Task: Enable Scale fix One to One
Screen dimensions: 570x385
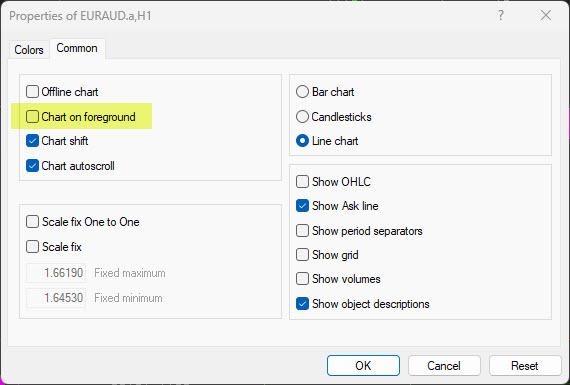Action: click(32, 221)
